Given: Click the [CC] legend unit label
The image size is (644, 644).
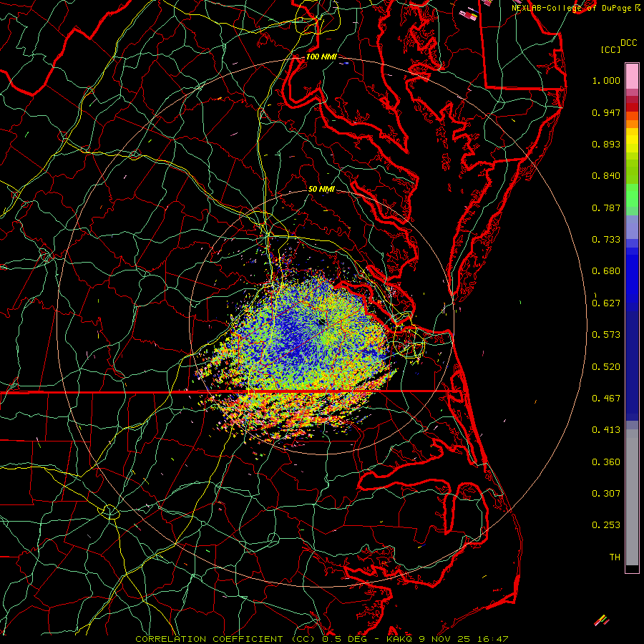Looking at the screenshot, I should coord(610,49).
